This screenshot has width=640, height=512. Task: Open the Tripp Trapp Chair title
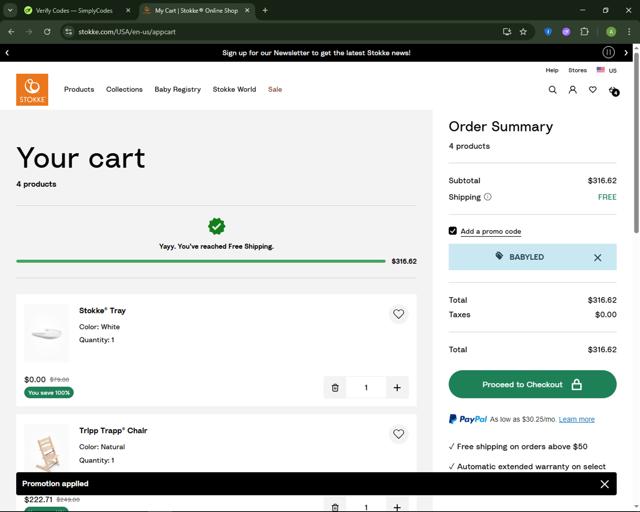pos(113,430)
